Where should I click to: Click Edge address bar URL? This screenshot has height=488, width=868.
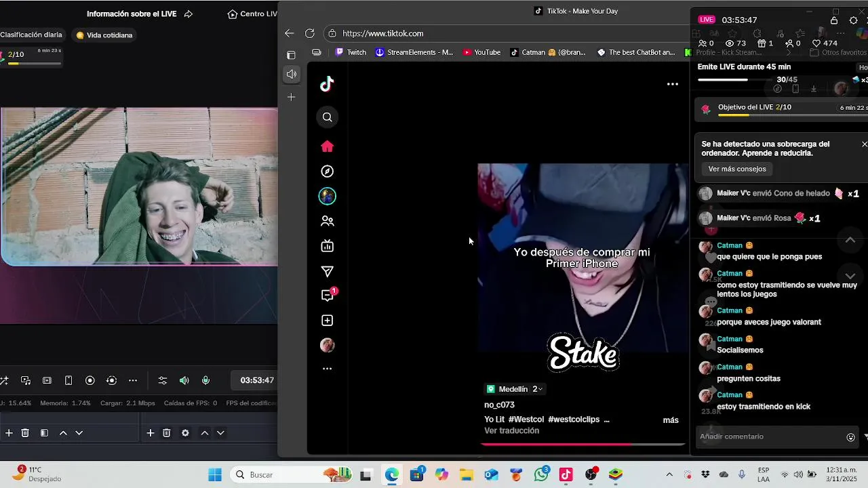(383, 33)
